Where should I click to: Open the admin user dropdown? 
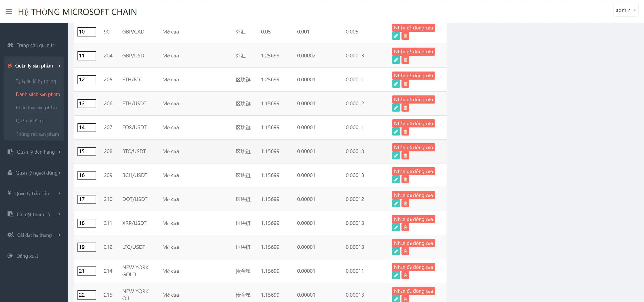(x=626, y=10)
